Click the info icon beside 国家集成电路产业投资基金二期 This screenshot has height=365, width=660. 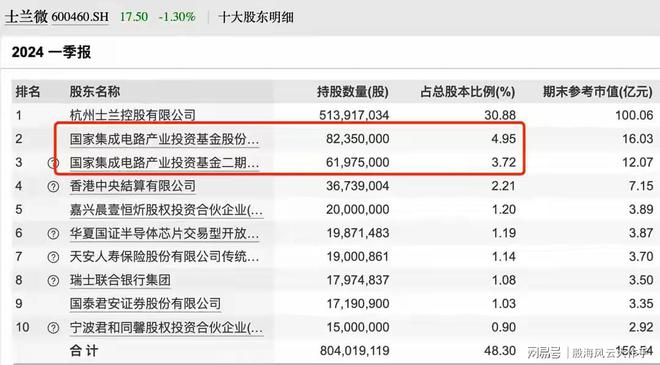[53, 163]
